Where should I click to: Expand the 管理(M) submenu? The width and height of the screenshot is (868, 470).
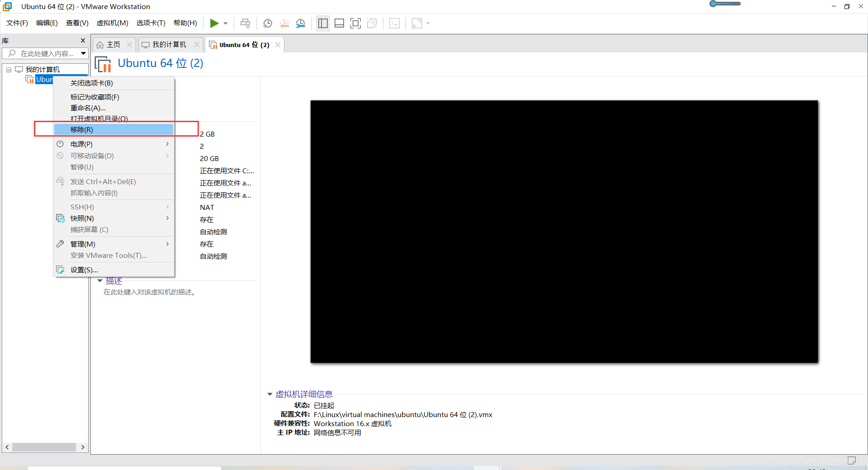pos(114,244)
